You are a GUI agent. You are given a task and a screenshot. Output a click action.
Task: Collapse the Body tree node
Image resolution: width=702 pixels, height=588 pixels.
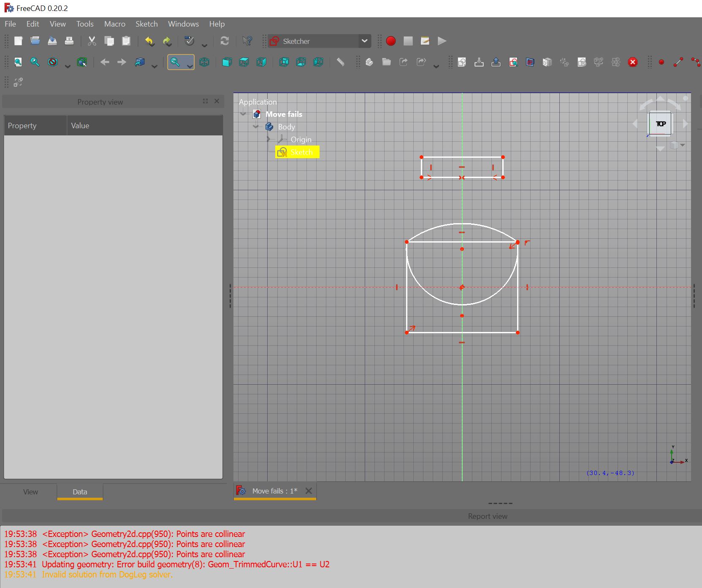click(x=256, y=127)
